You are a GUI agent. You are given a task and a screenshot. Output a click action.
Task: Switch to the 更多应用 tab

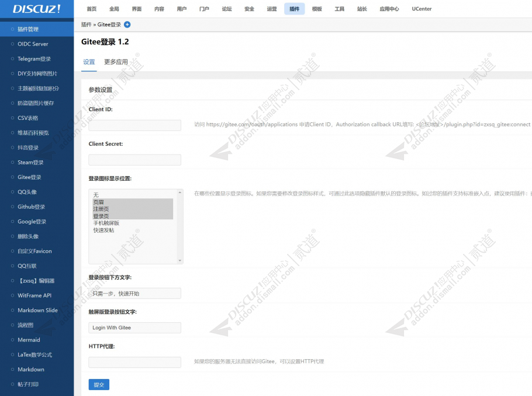click(116, 62)
